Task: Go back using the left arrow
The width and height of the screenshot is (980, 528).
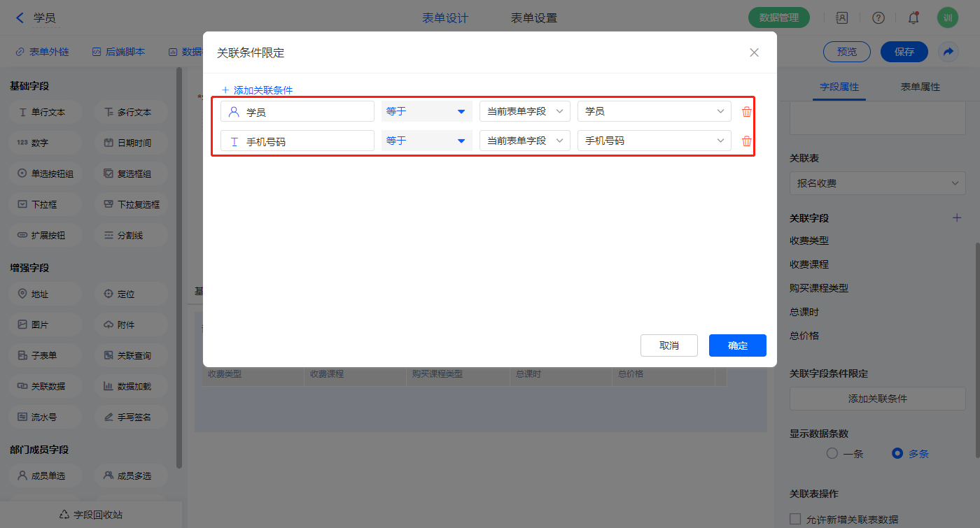Action: click(x=20, y=18)
